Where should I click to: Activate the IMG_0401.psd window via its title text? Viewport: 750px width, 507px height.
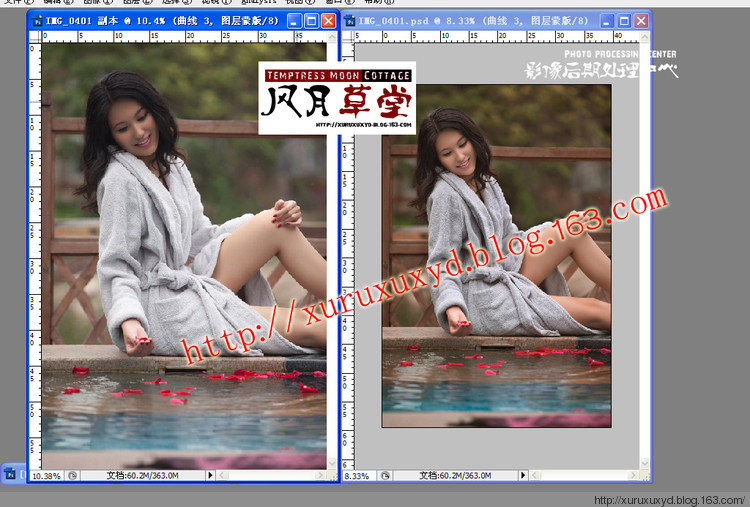[474, 21]
